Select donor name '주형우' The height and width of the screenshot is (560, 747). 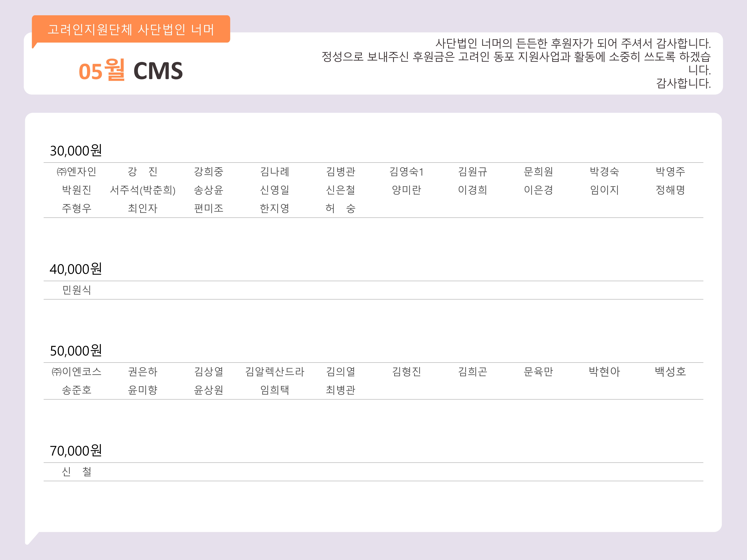77,208
